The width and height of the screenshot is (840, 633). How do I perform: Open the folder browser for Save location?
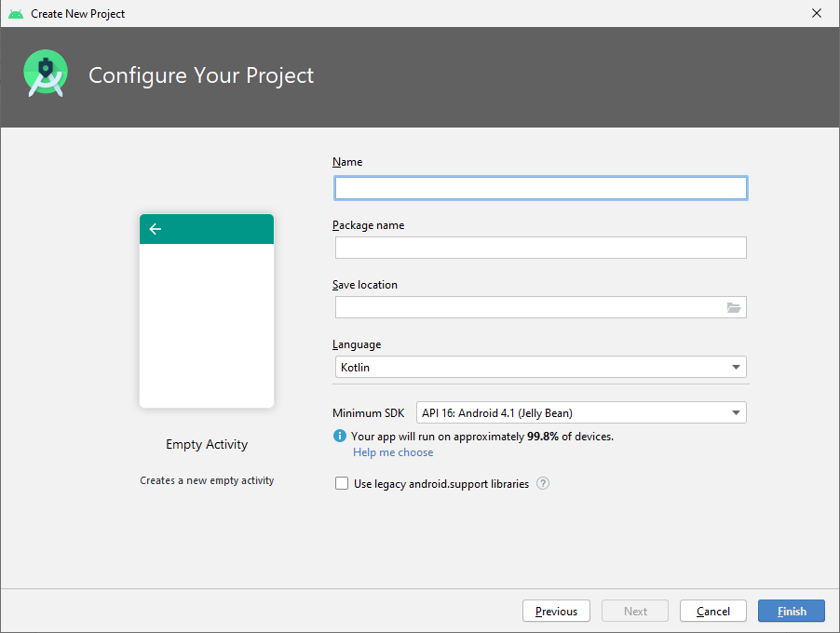[734, 307]
